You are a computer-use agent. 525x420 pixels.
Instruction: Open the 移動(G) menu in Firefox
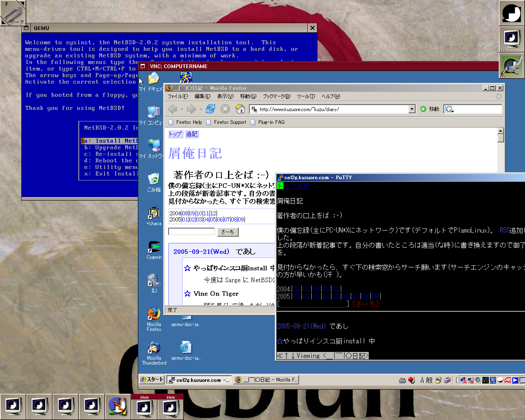248,96
